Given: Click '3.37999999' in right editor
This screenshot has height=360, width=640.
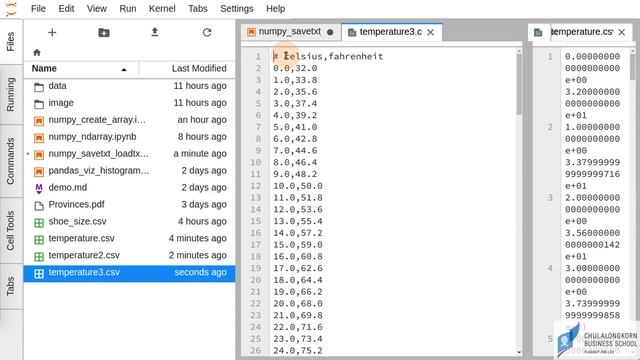Looking at the screenshot, I should 592,162.
